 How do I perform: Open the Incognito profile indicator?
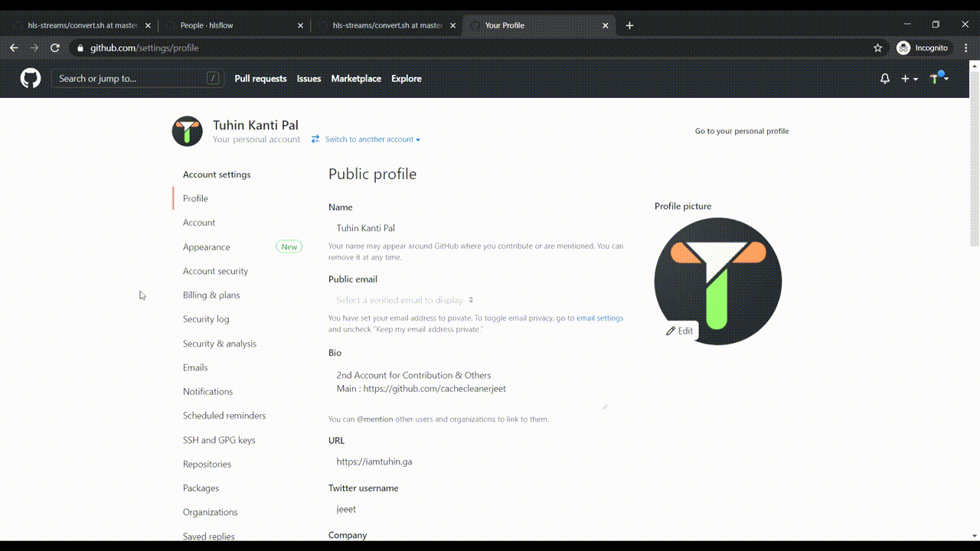coord(923,47)
